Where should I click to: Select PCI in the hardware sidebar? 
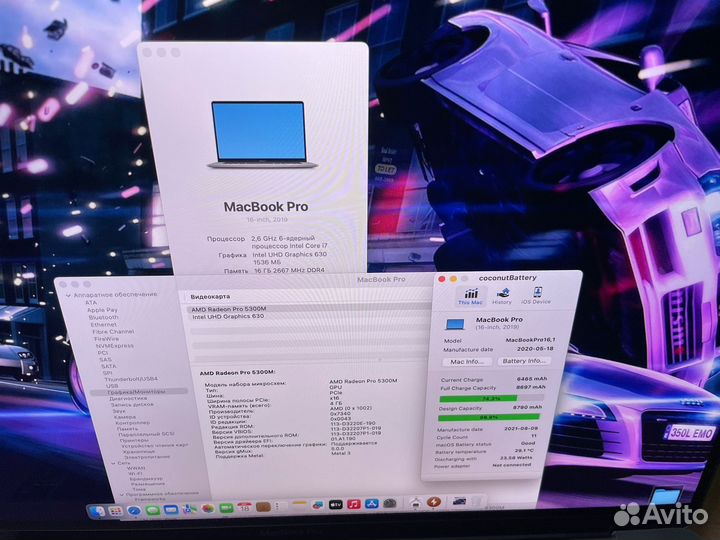pyautogui.click(x=103, y=353)
